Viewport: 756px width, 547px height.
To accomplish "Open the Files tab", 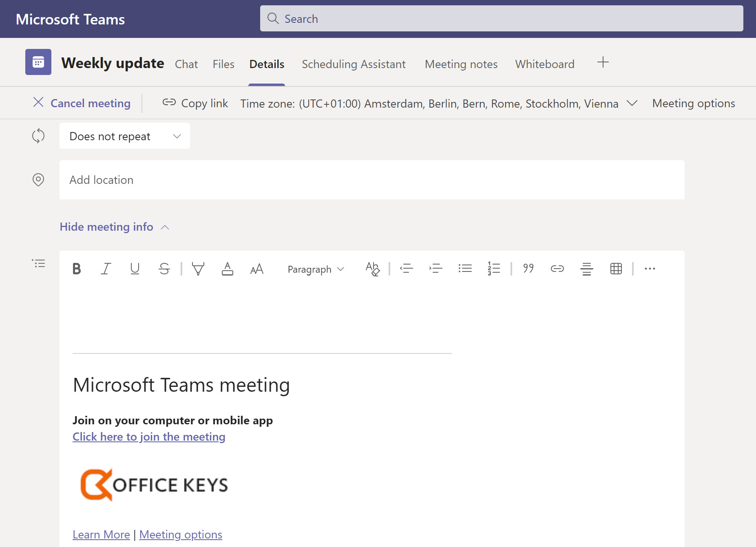I will (223, 64).
